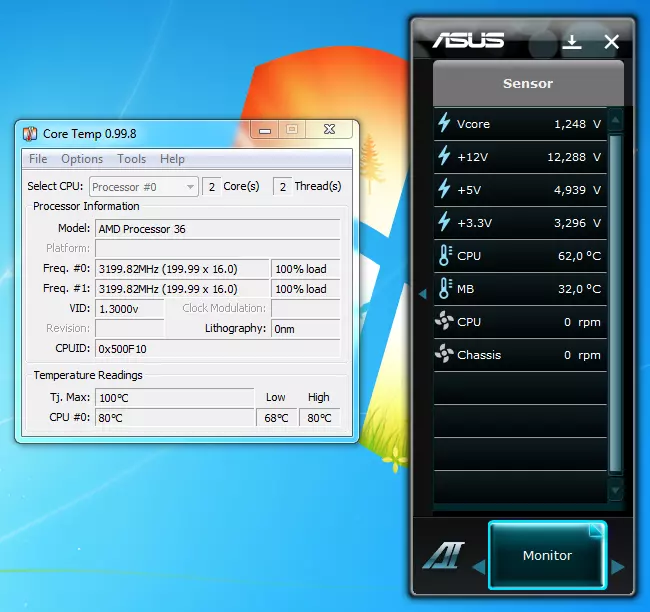Click the download/dock arrow icon in ASUS panel

[x=572, y=42]
